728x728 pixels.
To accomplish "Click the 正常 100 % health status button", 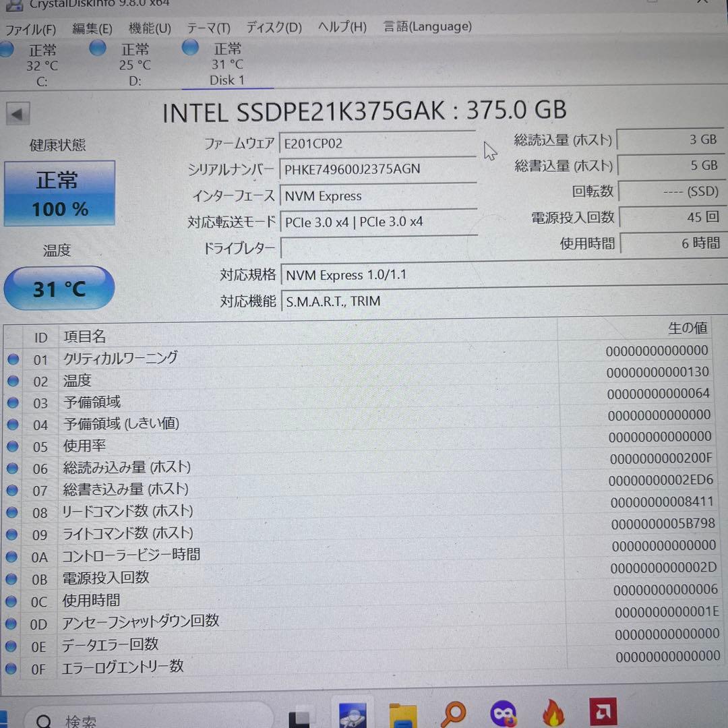I will (x=59, y=193).
